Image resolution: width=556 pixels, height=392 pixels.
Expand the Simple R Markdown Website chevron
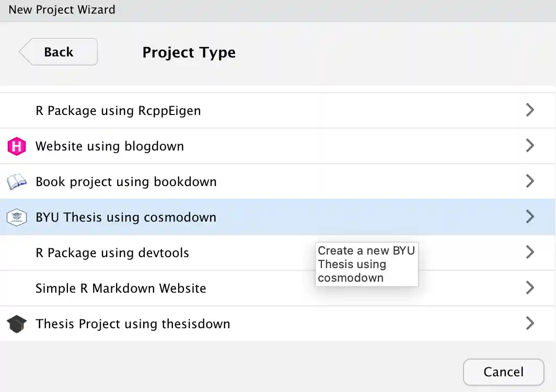point(530,287)
